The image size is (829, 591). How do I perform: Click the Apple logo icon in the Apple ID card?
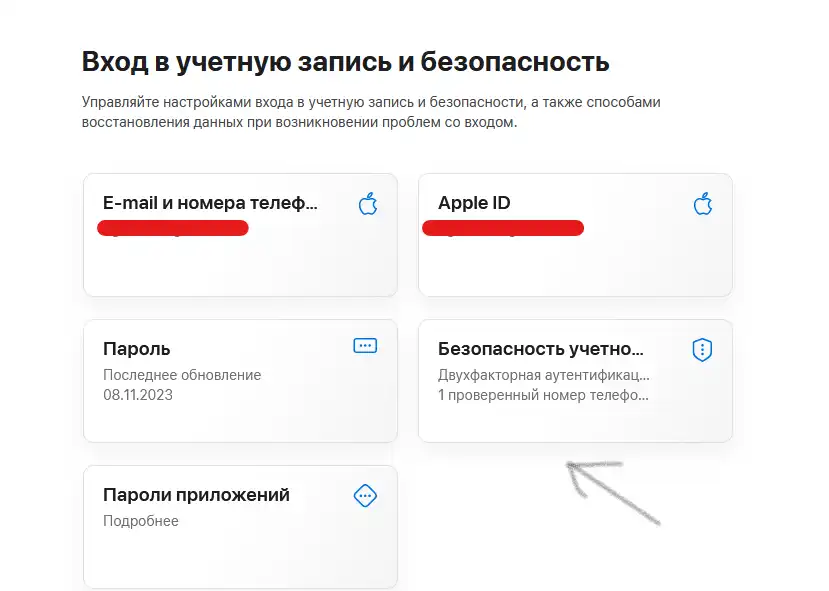click(703, 204)
